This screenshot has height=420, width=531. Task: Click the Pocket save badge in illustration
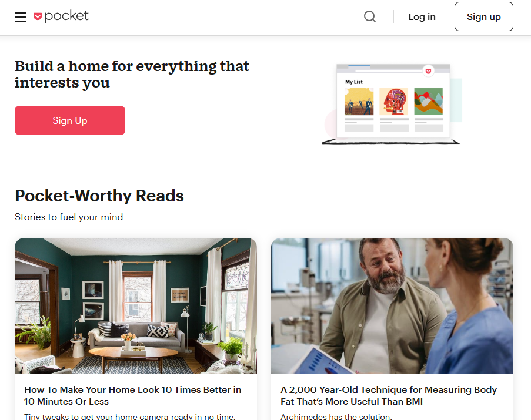pyautogui.click(x=429, y=71)
